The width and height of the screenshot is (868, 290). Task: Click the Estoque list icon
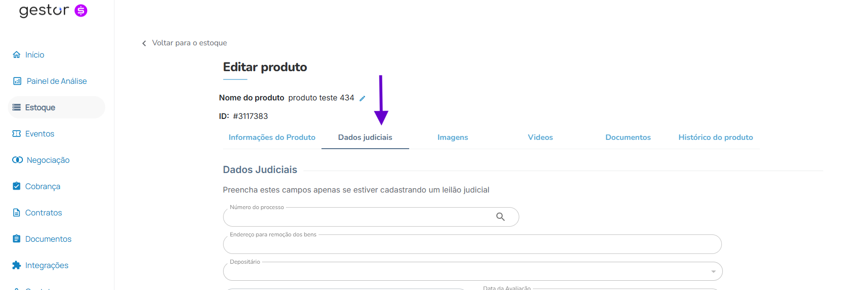pos(17,107)
